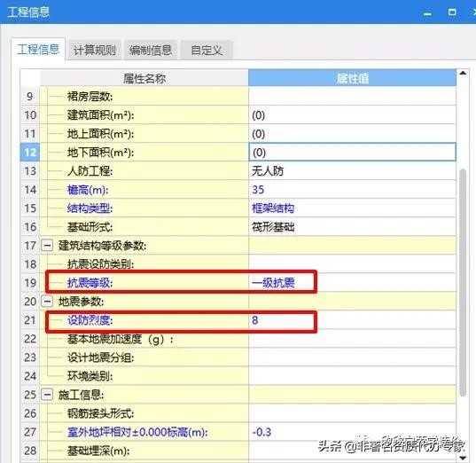Click the empty 裙房层数 value cell
Image resolution: width=476 pixels, height=463 pixels.
coord(353,97)
